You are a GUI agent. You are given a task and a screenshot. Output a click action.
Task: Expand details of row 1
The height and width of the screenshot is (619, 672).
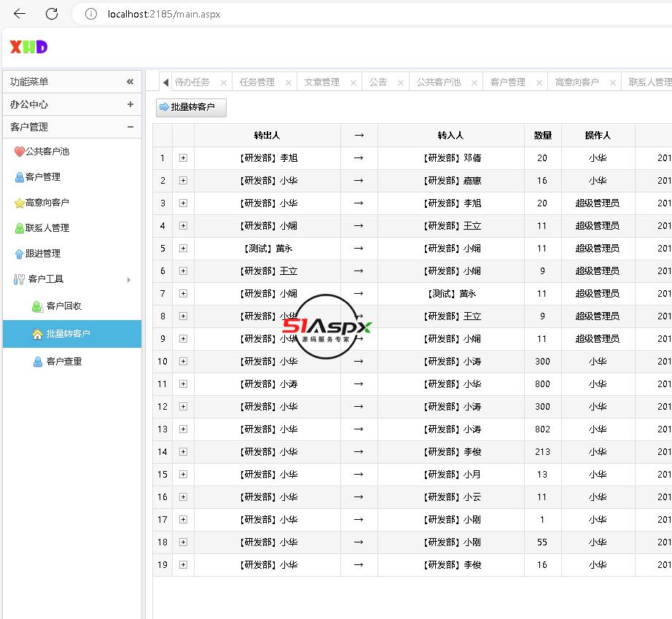click(x=183, y=158)
